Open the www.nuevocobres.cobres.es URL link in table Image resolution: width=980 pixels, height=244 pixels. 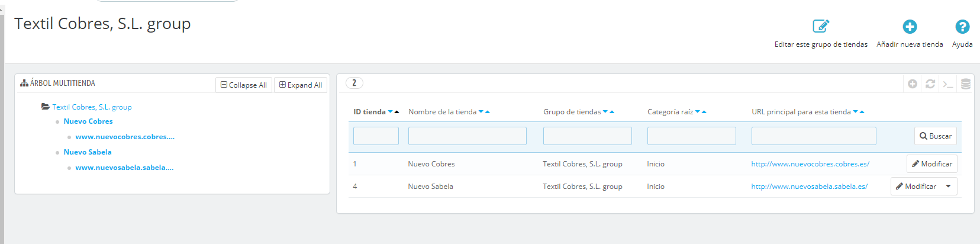click(810, 164)
